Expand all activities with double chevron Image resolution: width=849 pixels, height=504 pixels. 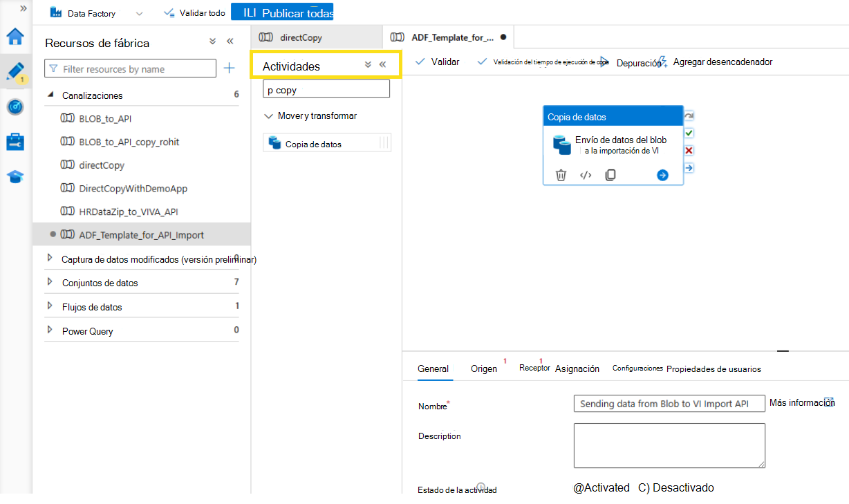(368, 64)
